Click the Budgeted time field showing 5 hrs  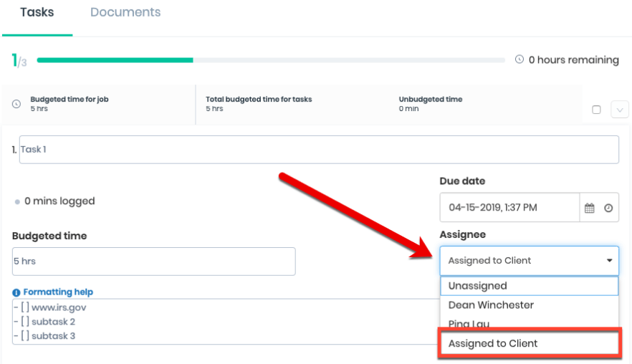point(153,262)
